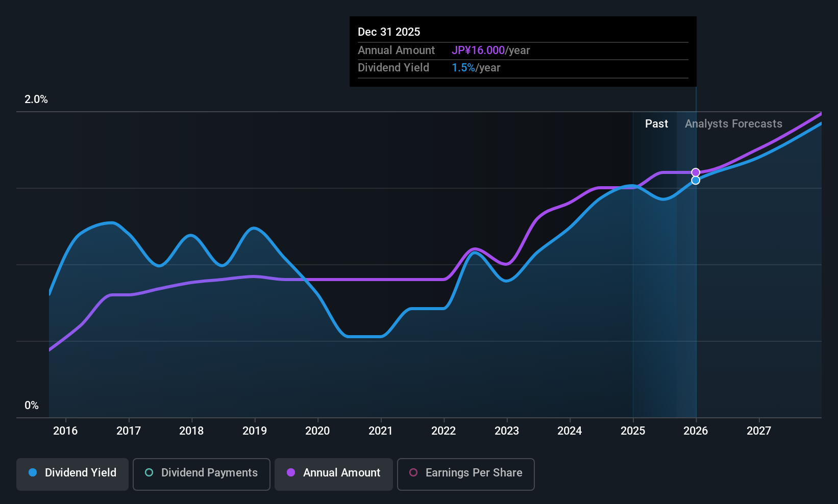The height and width of the screenshot is (504, 838).
Task: Click the teal Dividend Payments circle icon
Action: click(149, 472)
